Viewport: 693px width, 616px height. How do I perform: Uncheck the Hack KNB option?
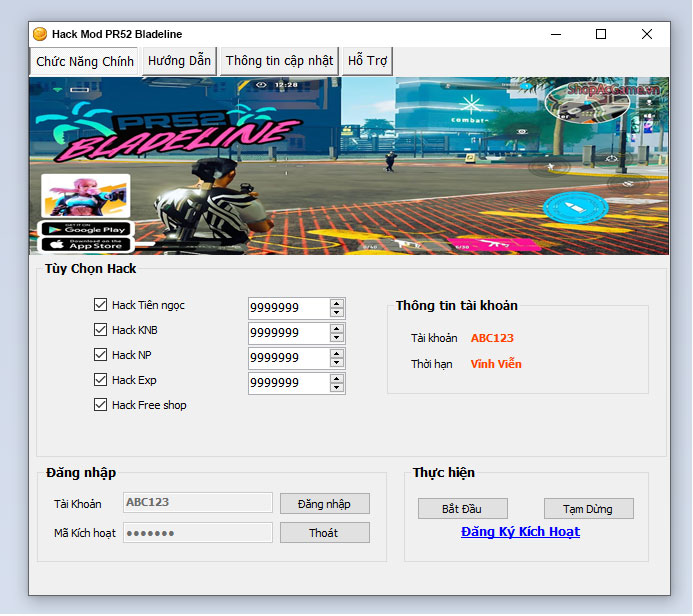pos(100,330)
